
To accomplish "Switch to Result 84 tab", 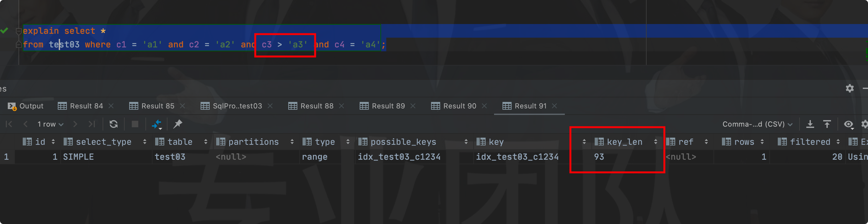I will tap(80, 106).
